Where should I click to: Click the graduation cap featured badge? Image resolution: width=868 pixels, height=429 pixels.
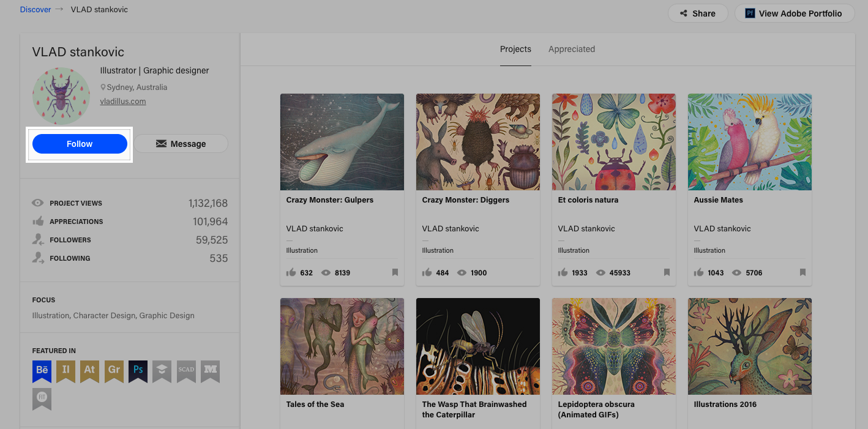click(162, 371)
